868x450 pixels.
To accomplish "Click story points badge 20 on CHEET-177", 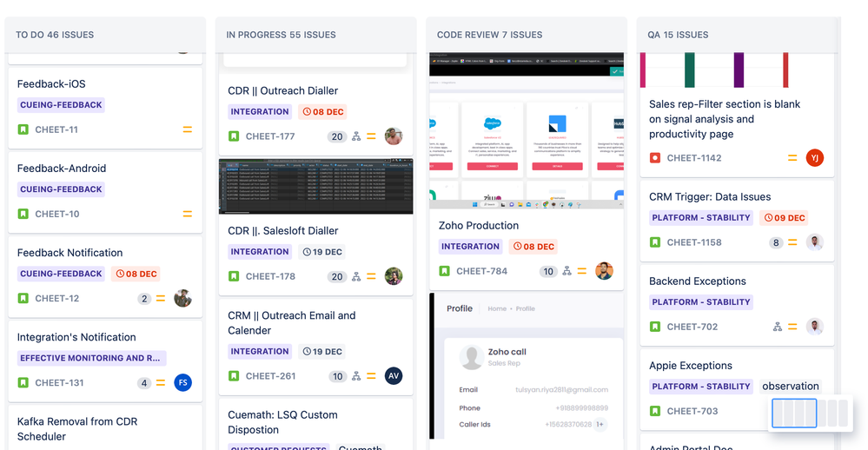I will pos(337,136).
